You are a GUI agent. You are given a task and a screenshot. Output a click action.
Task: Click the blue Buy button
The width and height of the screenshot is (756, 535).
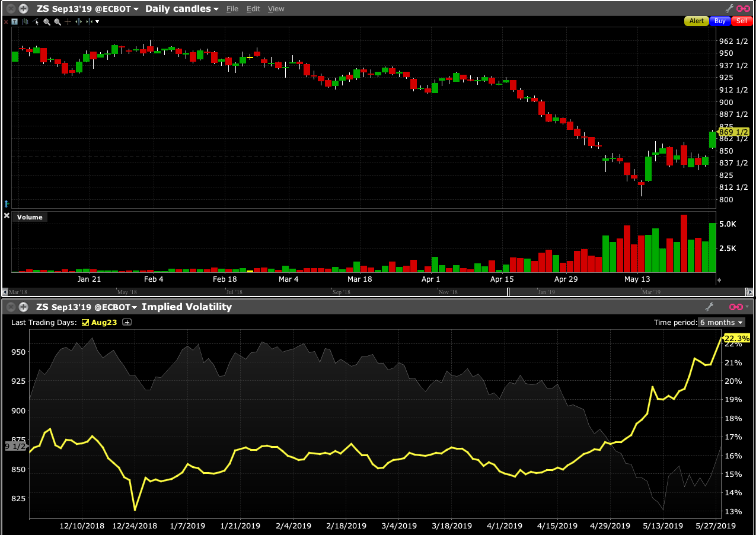pos(720,21)
